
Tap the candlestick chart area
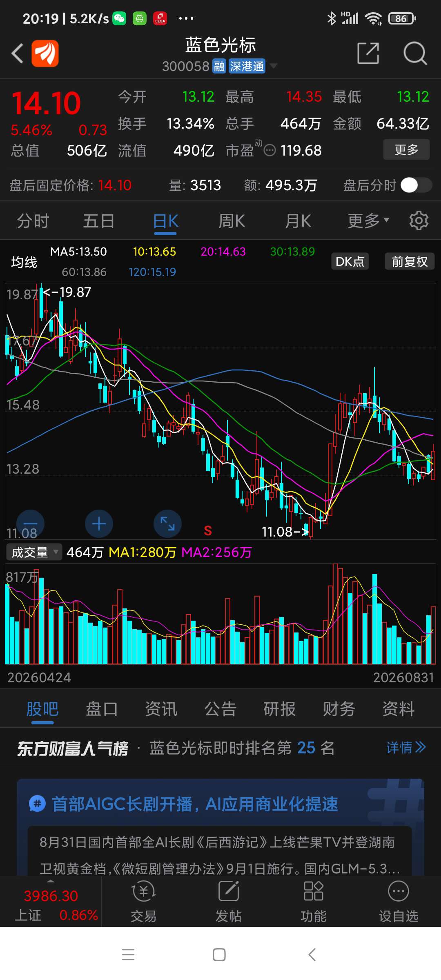[x=220, y=411]
